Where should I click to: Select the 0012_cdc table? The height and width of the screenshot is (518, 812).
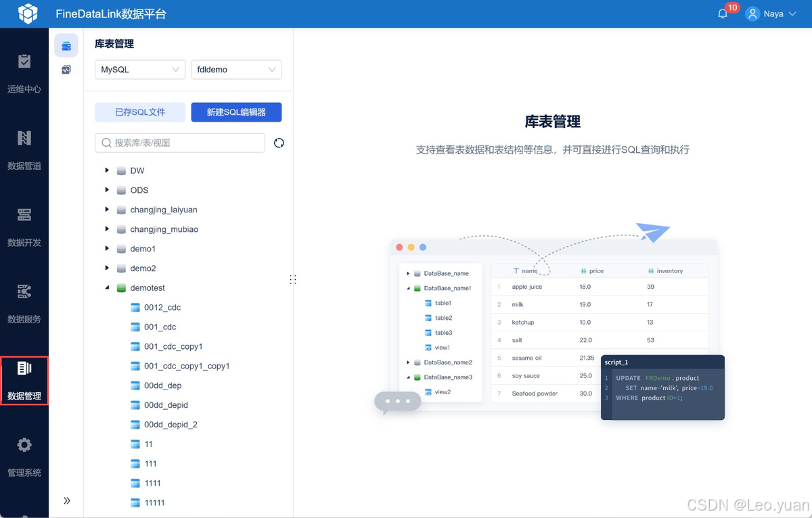(x=162, y=308)
